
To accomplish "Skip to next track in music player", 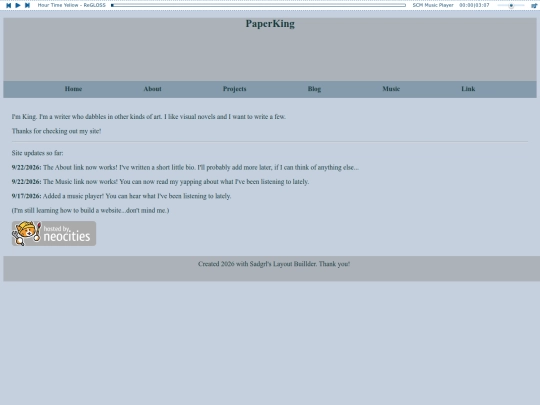I will [27, 5].
